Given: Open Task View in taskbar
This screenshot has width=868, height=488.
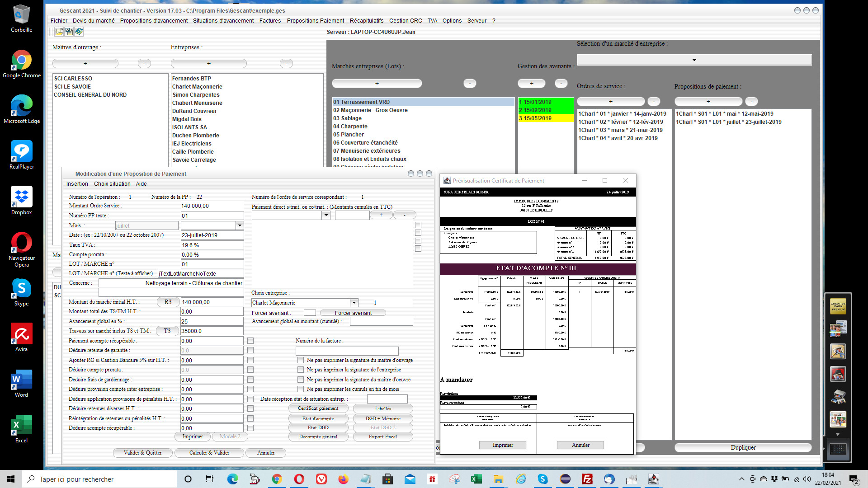Looking at the screenshot, I should tap(210, 479).
